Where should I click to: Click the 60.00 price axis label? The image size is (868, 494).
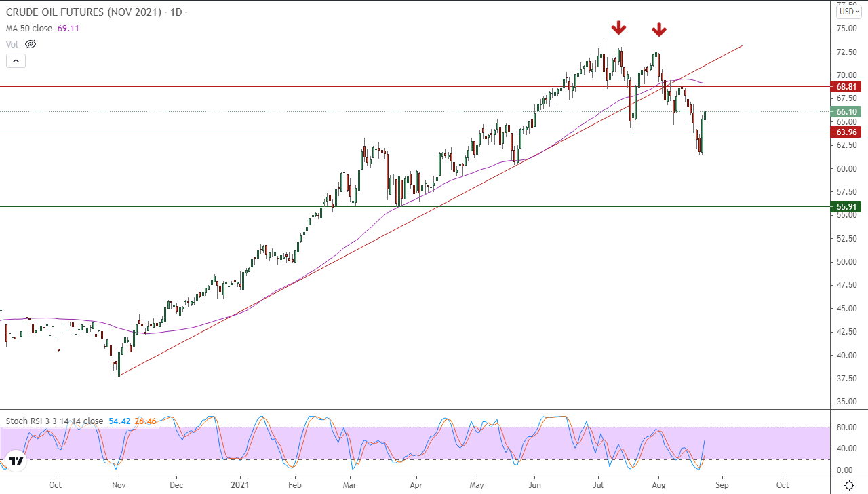(x=846, y=169)
